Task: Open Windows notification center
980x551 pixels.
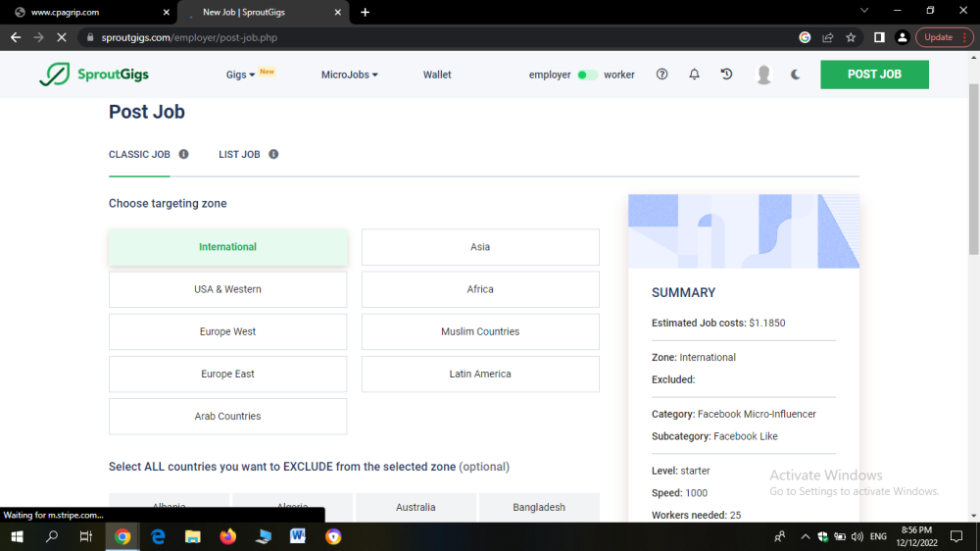Action: pos(956,536)
